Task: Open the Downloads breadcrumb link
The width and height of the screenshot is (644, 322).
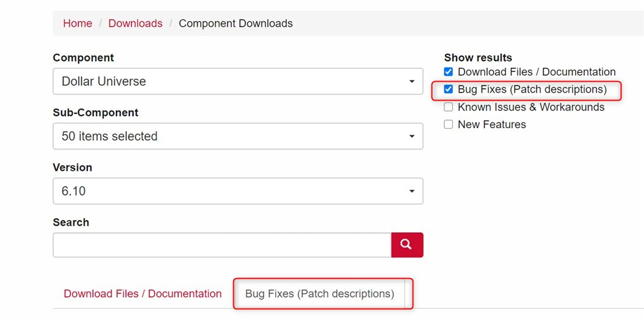Action: 135,24
